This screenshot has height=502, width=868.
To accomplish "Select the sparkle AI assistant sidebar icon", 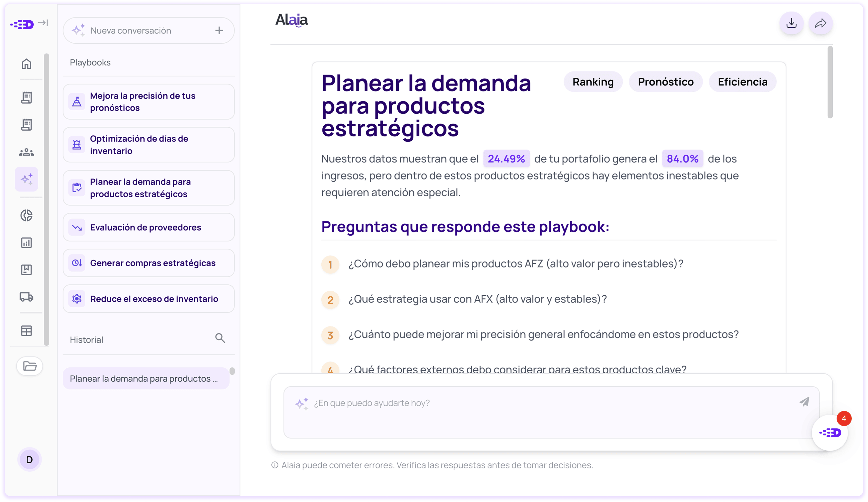I will coord(27,179).
